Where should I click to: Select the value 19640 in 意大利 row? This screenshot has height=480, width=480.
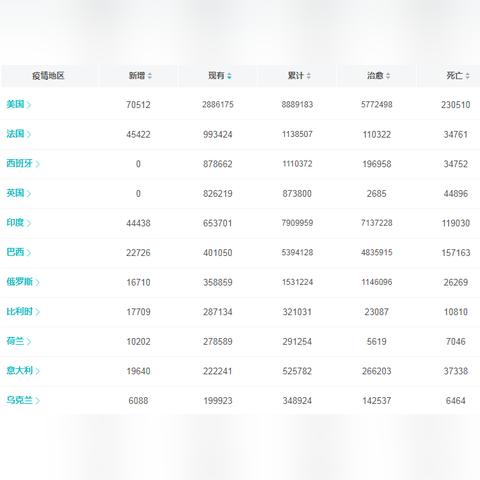click(x=138, y=371)
